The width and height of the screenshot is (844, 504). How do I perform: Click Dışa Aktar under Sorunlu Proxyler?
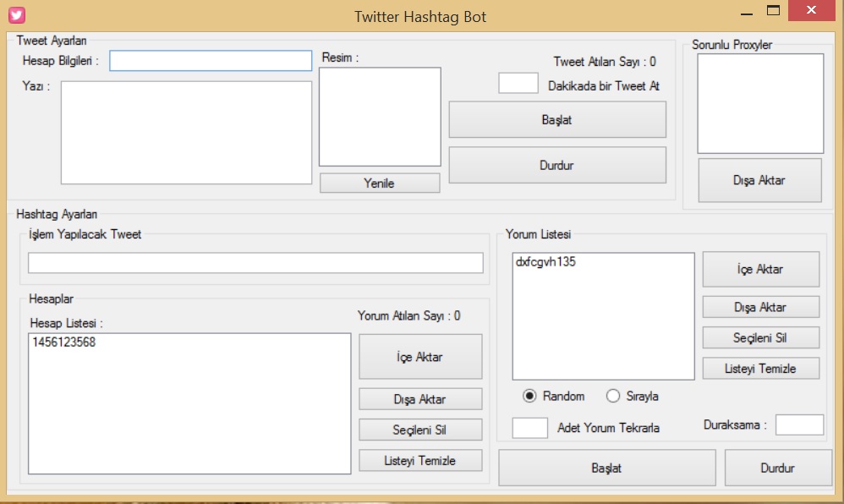[760, 180]
